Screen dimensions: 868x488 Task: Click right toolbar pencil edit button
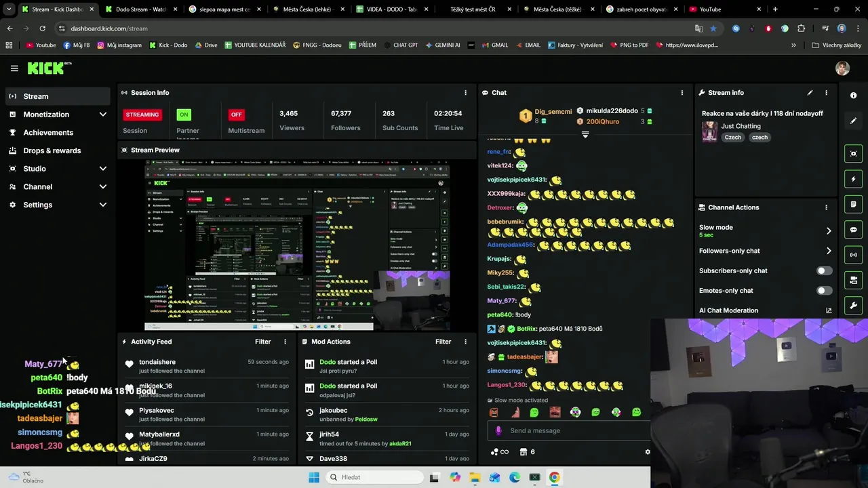854,121
